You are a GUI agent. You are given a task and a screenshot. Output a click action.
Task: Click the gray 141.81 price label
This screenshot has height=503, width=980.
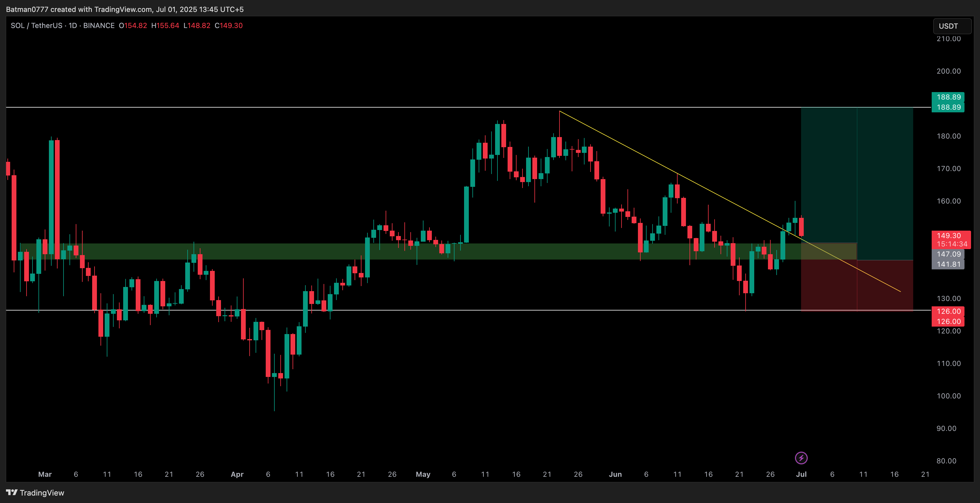point(948,264)
